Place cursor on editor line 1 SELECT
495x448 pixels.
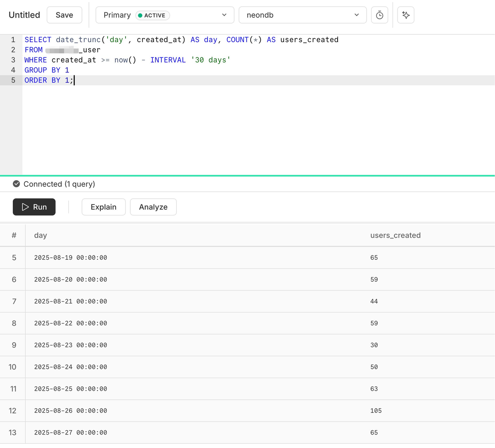(x=38, y=40)
